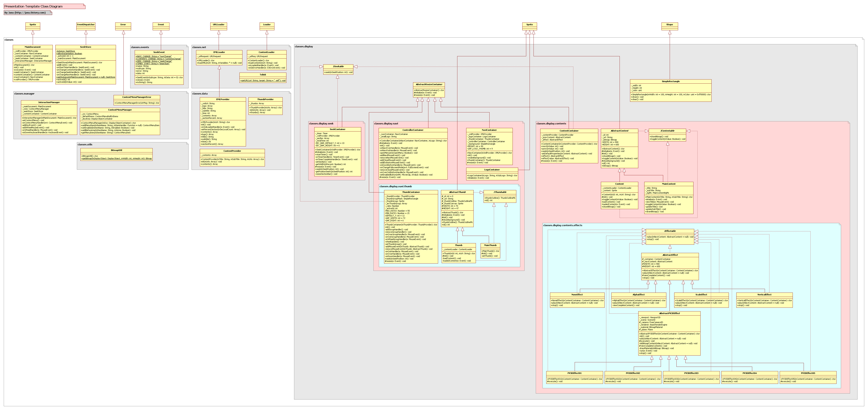
Task: Click the VerticalEffect class name
Action: 764,295
